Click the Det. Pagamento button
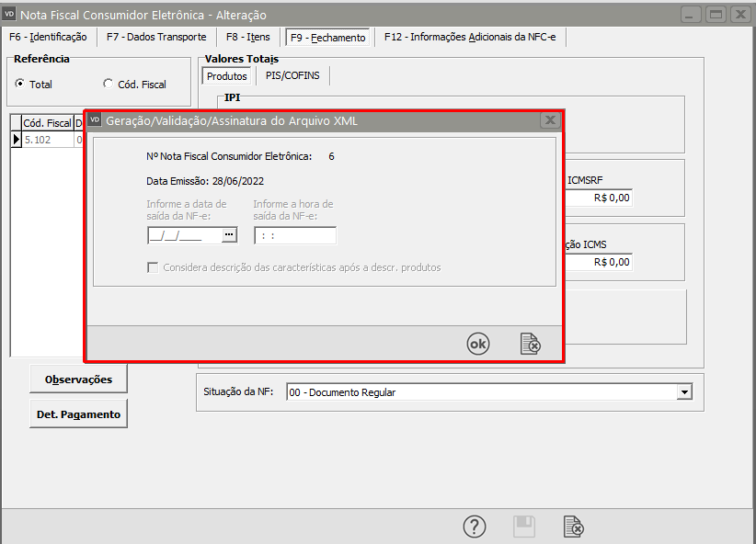Viewport: 756px width, 544px height. pos(78,414)
